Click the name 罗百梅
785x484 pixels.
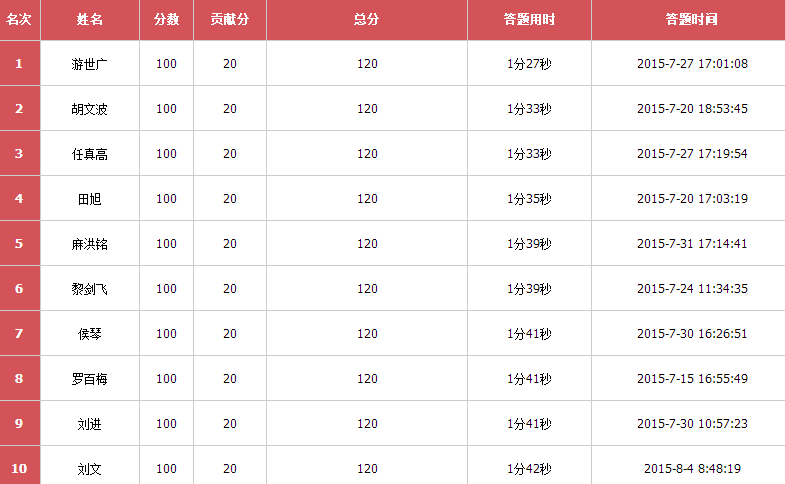coord(90,379)
